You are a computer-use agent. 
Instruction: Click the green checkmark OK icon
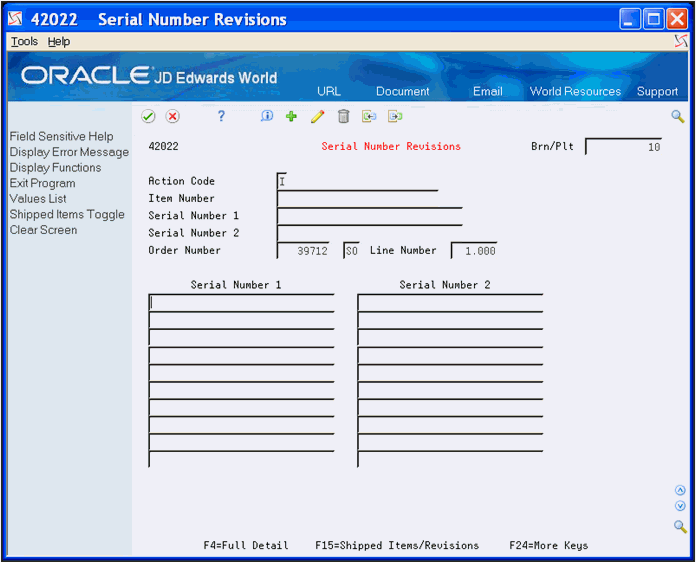pyautogui.click(x=148, y=116)
